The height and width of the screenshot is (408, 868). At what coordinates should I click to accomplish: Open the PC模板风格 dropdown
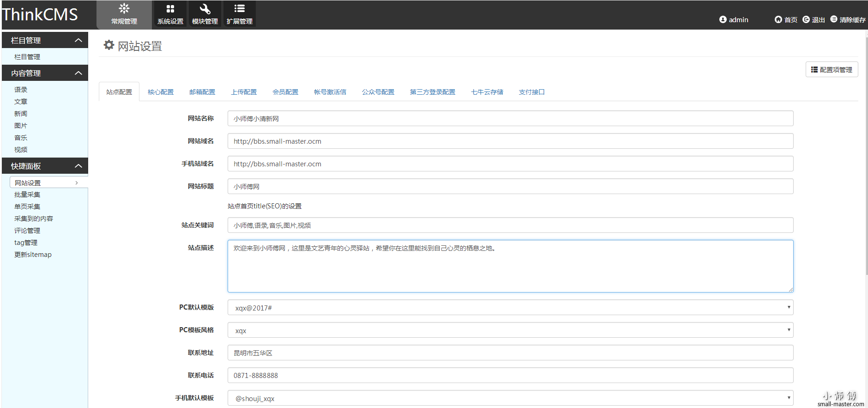click(x=510, y=330)
